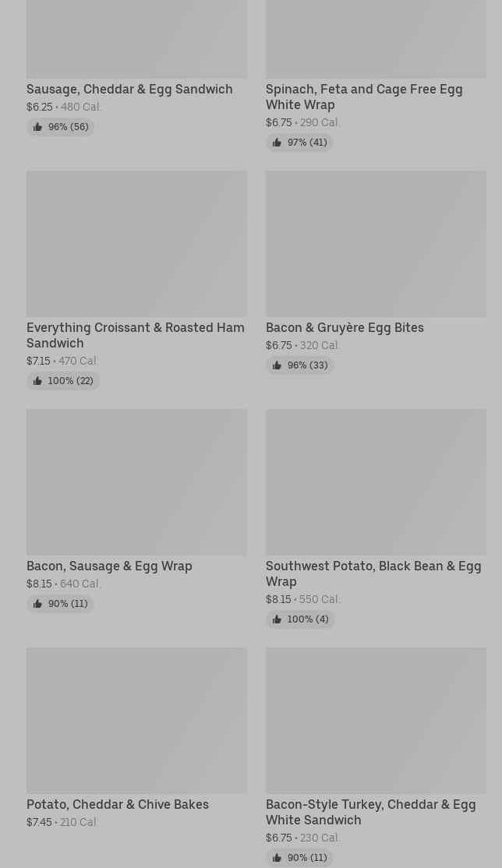The height and width of the screenshot is (868, 502).
Task: Click 100% (4) rating for Southwest Potato Wrap
Action: (300, 619)
